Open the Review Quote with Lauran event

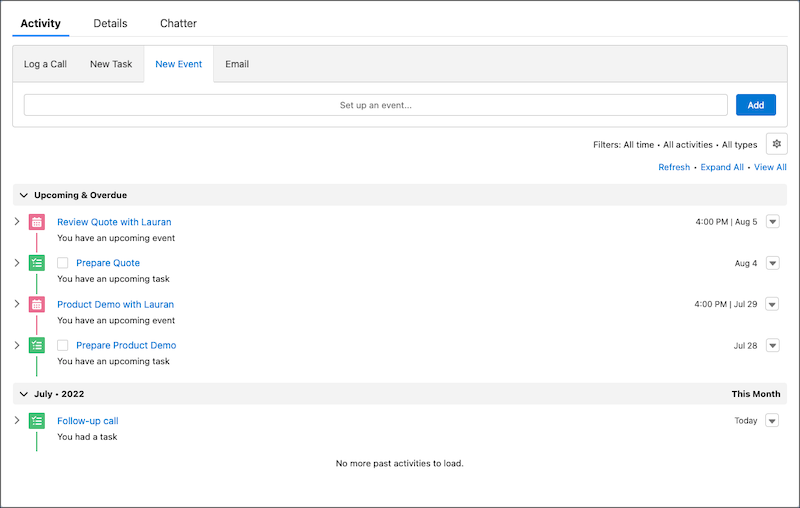coord(114,222)
